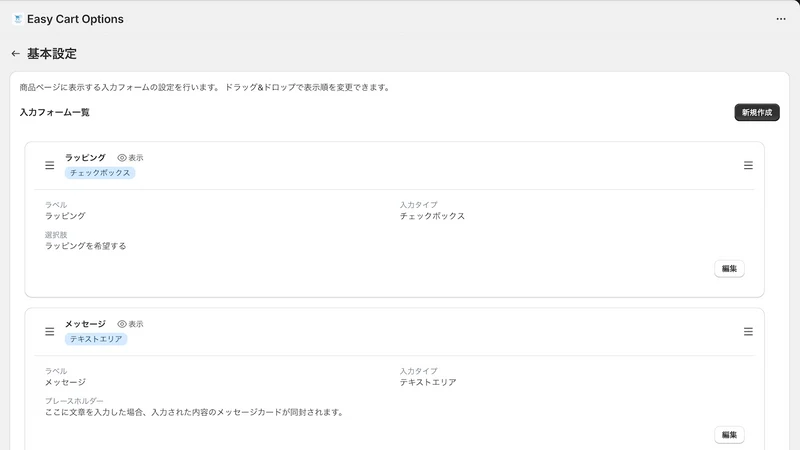Click the Easy Cart Options app title
The image size is (800, 450).
(75, 19)
